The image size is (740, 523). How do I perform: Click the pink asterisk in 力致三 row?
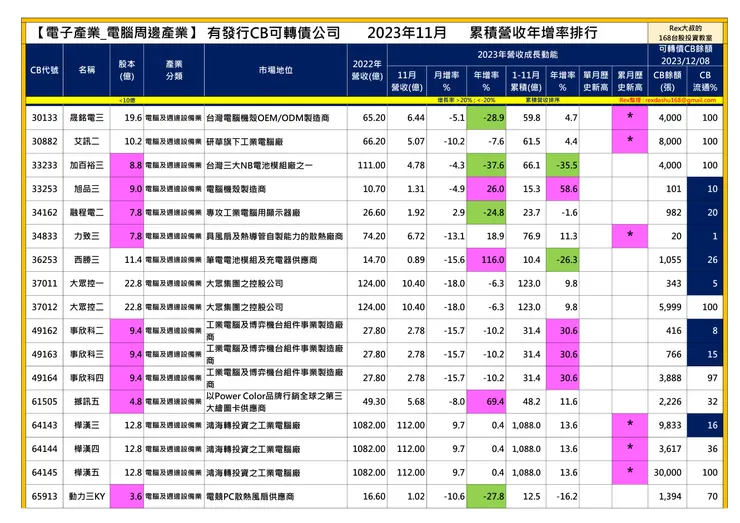630,236
